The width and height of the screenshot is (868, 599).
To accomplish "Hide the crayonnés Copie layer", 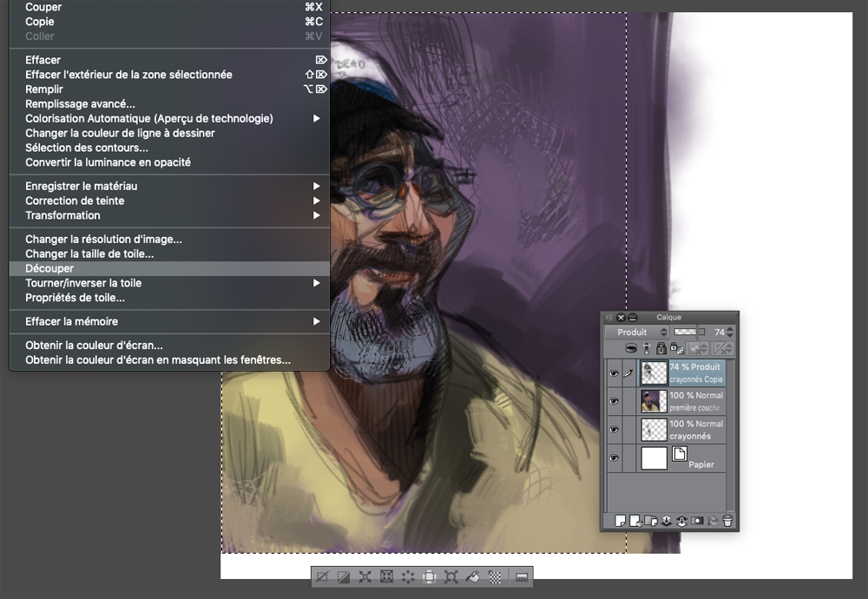I will pos(614,373).
